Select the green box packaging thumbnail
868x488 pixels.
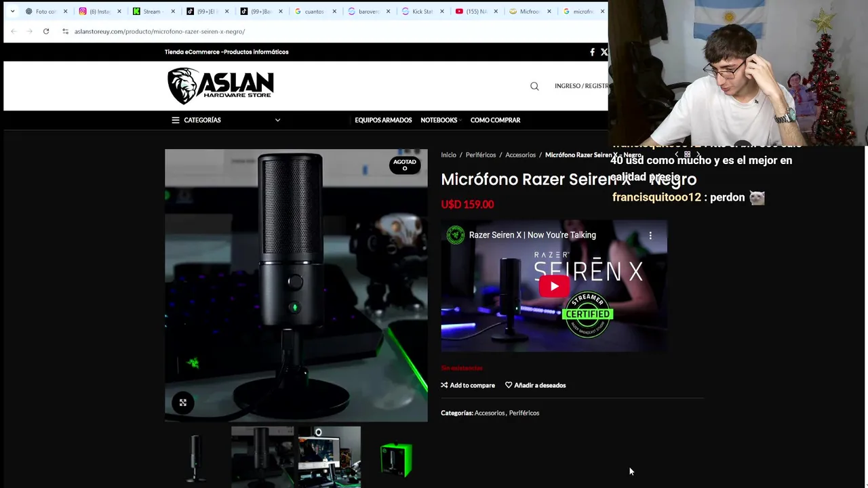[x=395, y=457]
